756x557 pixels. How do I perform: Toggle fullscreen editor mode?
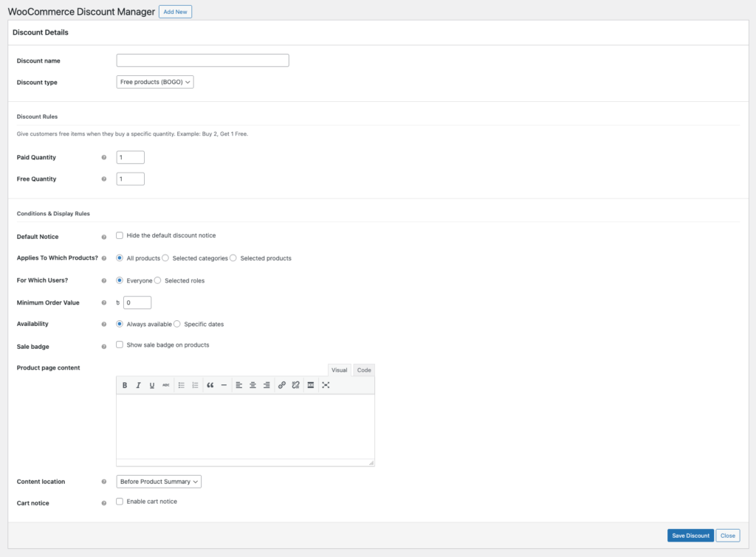pos(326,385)
